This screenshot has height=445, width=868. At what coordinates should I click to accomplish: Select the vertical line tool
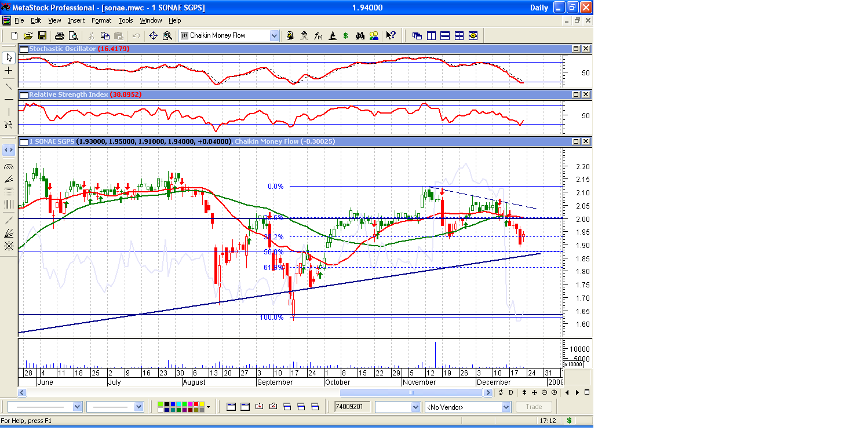click(9, 112)
